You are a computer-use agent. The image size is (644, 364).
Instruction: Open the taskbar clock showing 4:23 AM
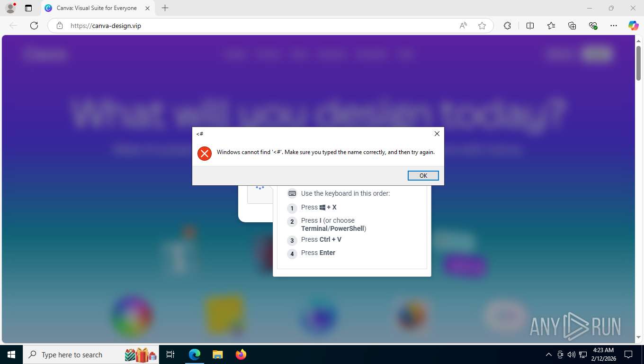tap(603, 355)
